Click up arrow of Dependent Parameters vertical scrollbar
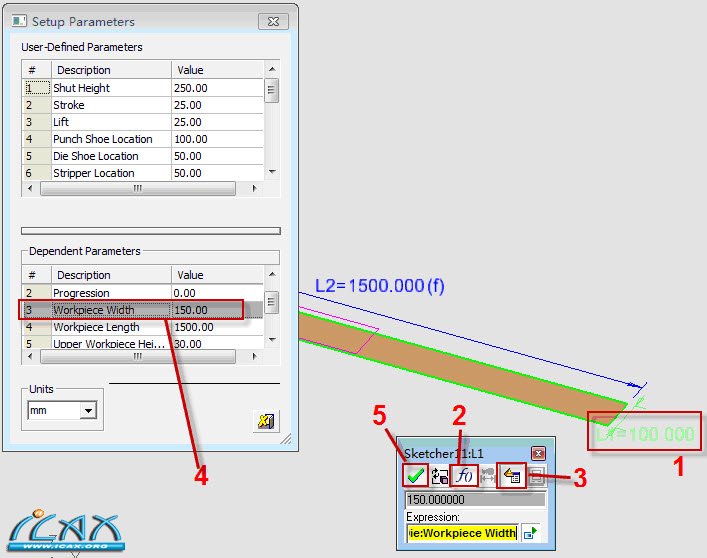 (271, 274)
